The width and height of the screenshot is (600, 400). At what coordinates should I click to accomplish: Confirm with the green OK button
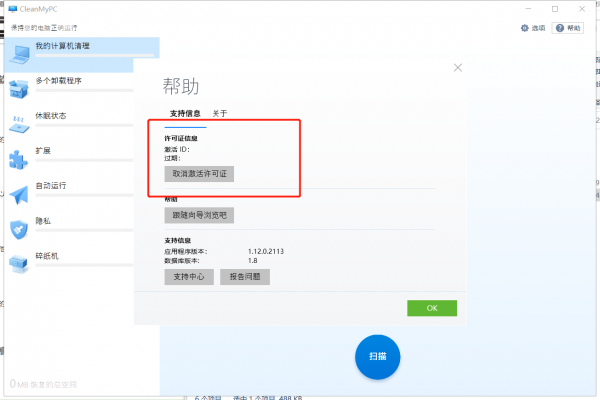click(x=432, y=308)
